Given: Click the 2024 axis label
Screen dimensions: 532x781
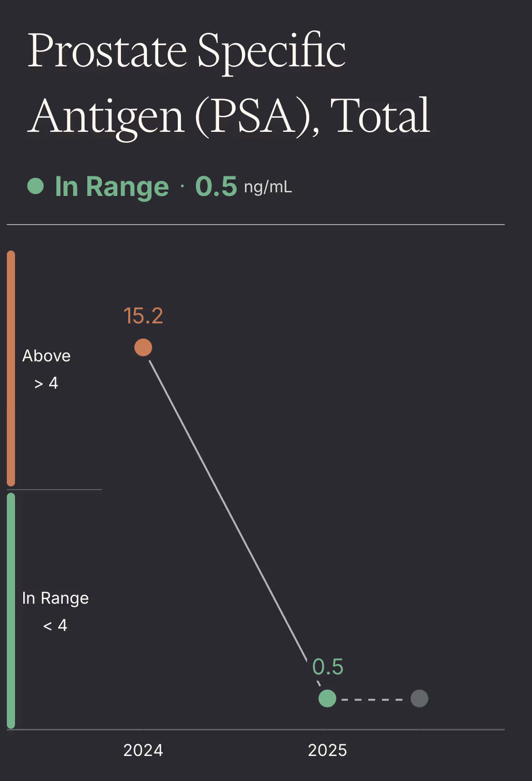Looking at the screenshot, I should [x=143, y=750].
